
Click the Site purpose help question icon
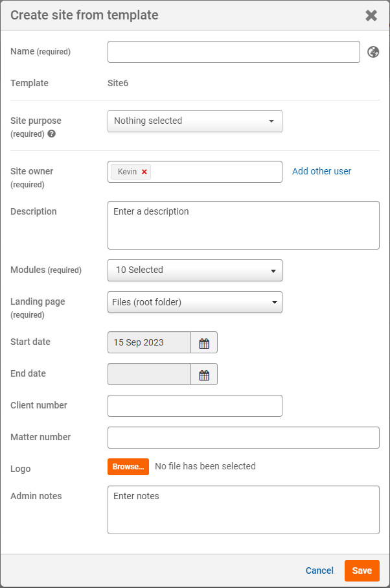[52, 134]
